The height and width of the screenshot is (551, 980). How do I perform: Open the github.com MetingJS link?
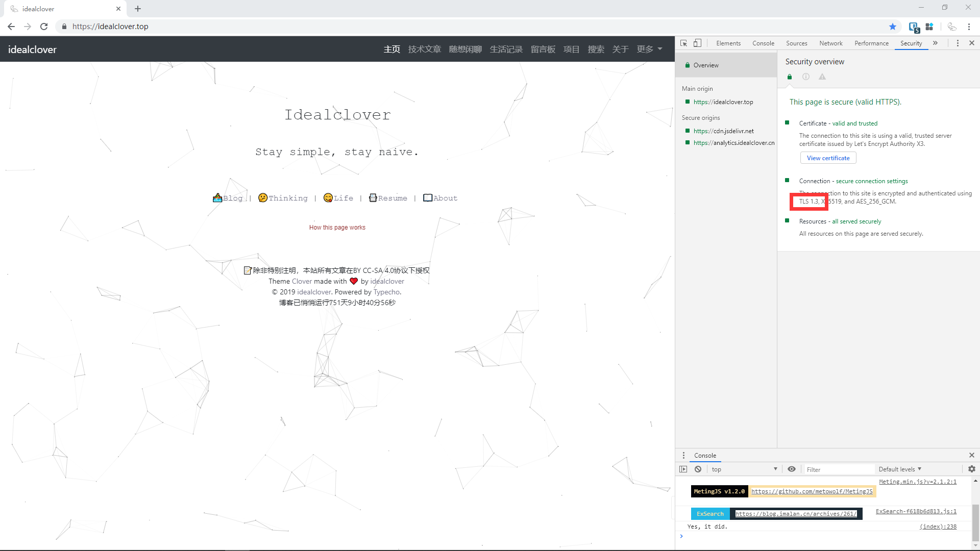click(x=812, y=491)
